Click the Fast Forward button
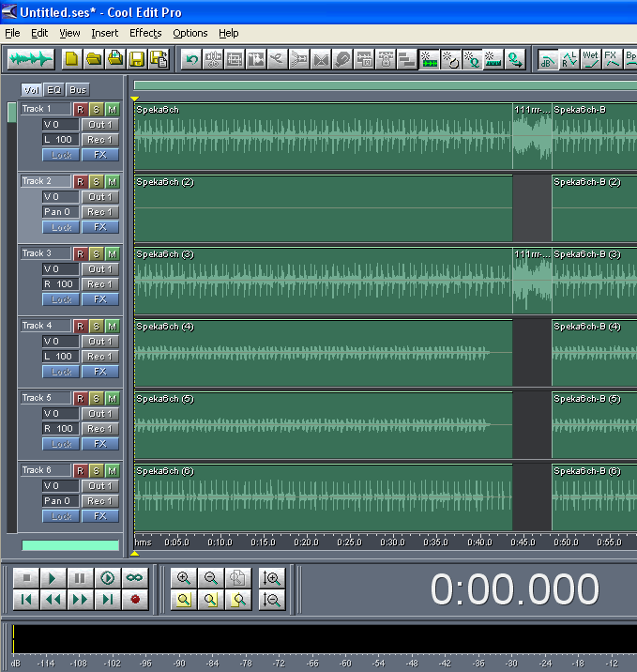 click(80, 599)
